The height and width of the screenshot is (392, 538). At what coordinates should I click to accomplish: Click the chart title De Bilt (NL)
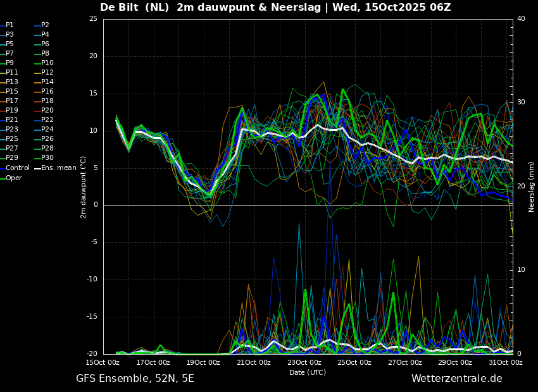coord(134,7)
